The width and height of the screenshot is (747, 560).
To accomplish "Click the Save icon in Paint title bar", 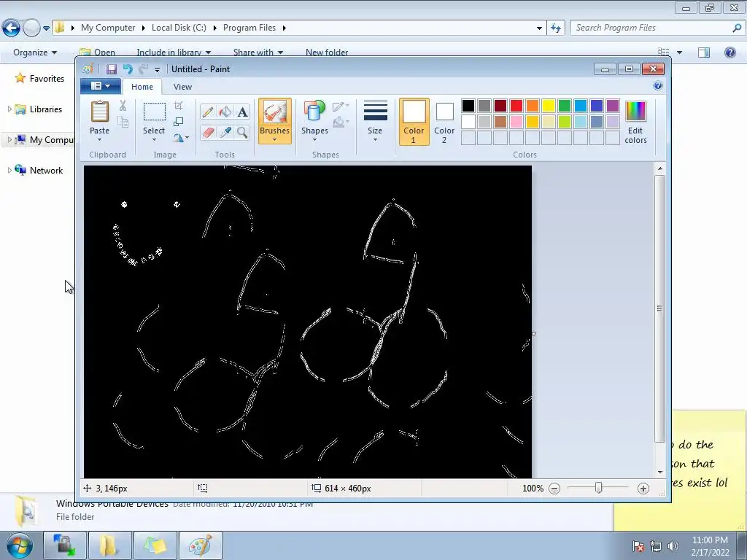I will pyautogui.click(x=111, y=69).
